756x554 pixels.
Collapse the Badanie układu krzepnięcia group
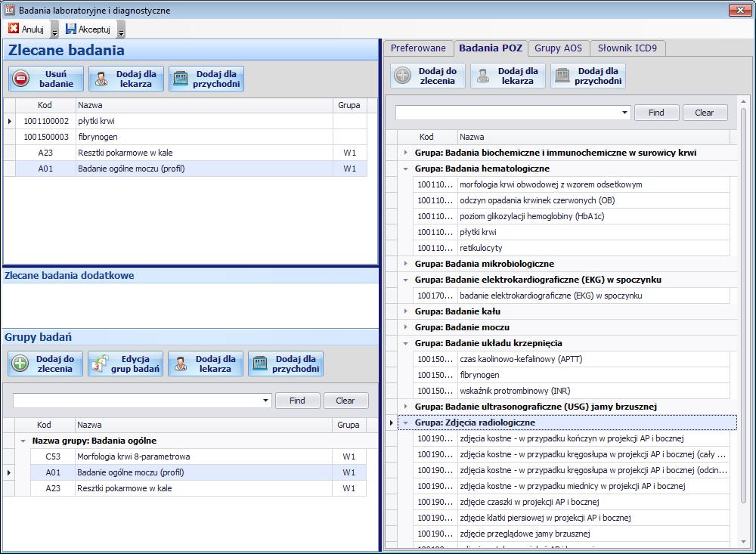(x=405, y=343)
